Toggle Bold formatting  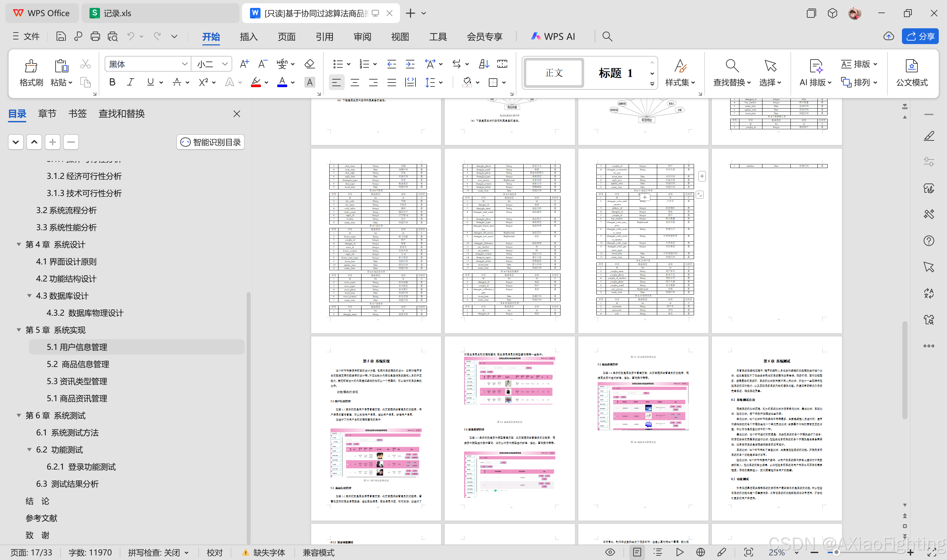[x=112, y=82]
